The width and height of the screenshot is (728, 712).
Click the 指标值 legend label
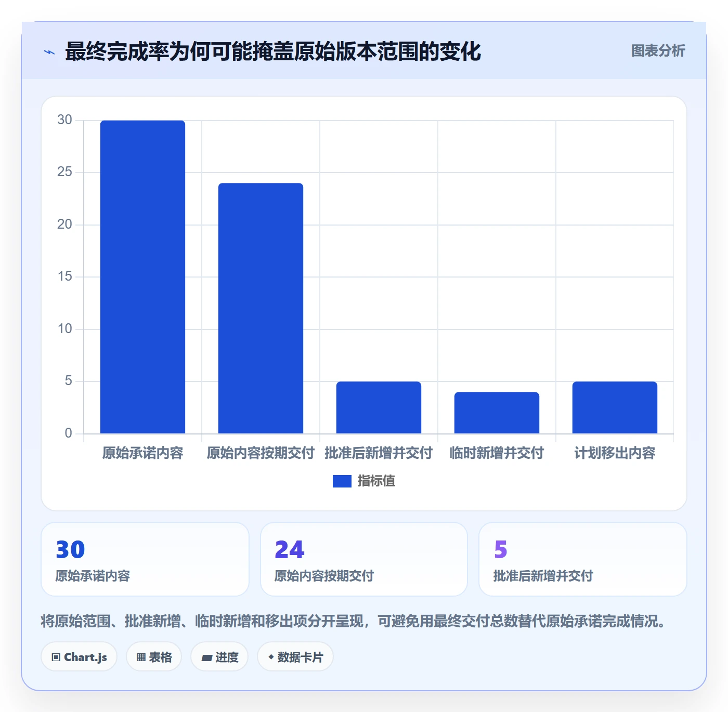tap(376, 481)
